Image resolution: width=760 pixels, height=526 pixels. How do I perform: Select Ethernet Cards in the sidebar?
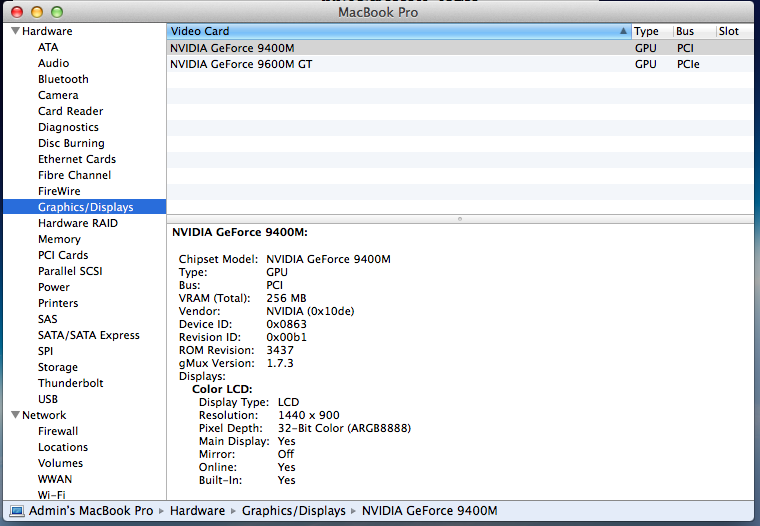(x=77, y=159)
